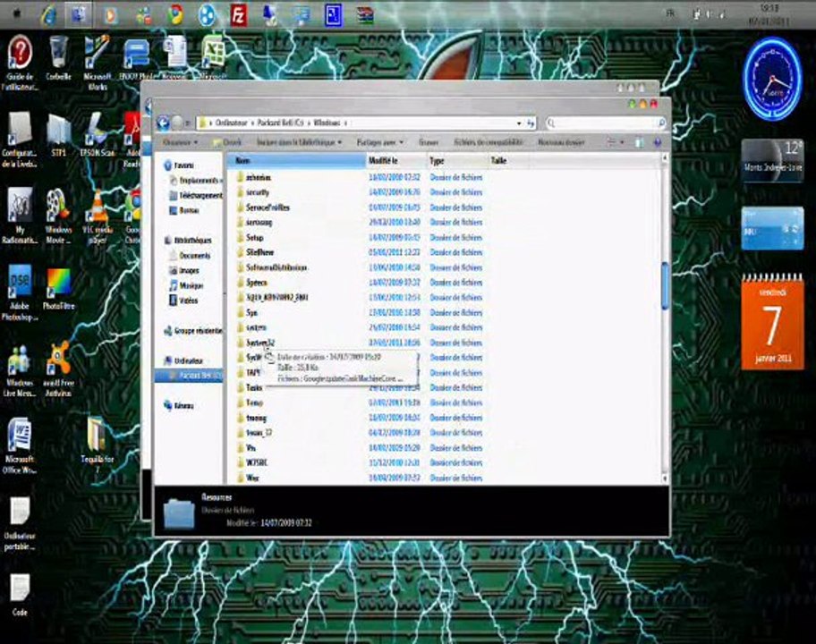This screenshot has height=644, width=816.
Task: Expand the address bar history dropdown
Action: [519, 123]
